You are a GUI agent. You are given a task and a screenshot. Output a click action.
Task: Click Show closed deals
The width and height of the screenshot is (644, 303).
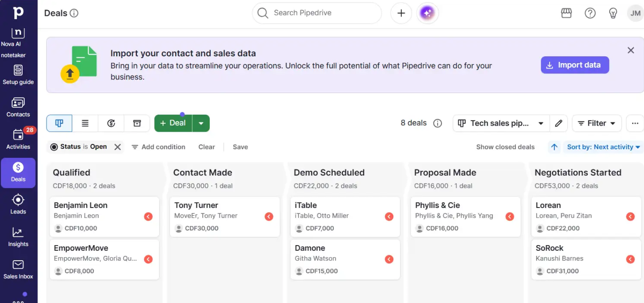(505, 147)
